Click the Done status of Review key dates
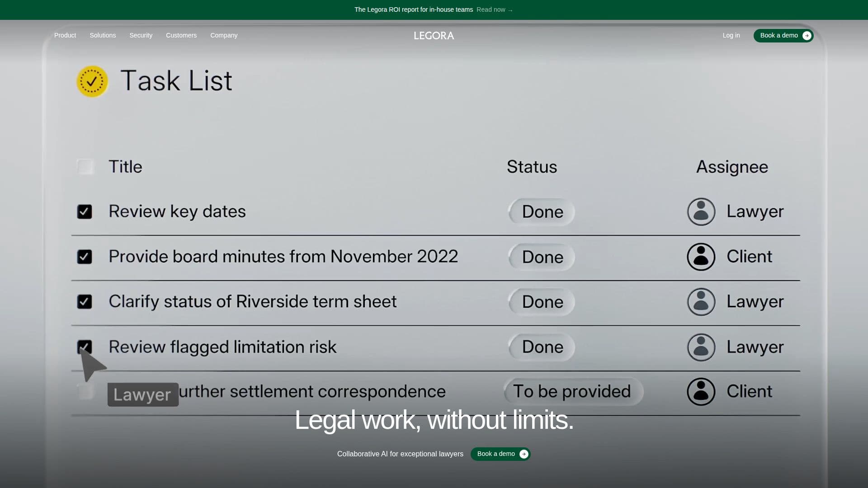The width and height of the screenshot is (868, 488). pyautogui.click(x=542, y=211)
